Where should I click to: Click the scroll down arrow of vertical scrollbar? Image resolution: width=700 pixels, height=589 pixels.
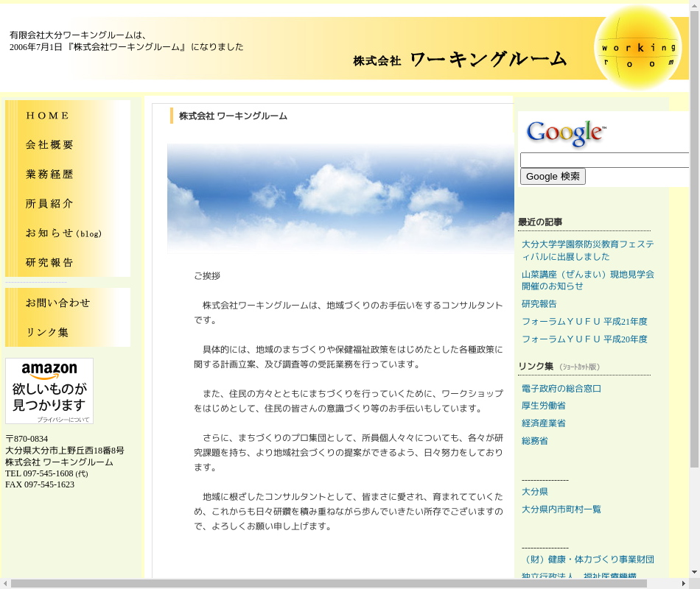[x=694, y=571]
